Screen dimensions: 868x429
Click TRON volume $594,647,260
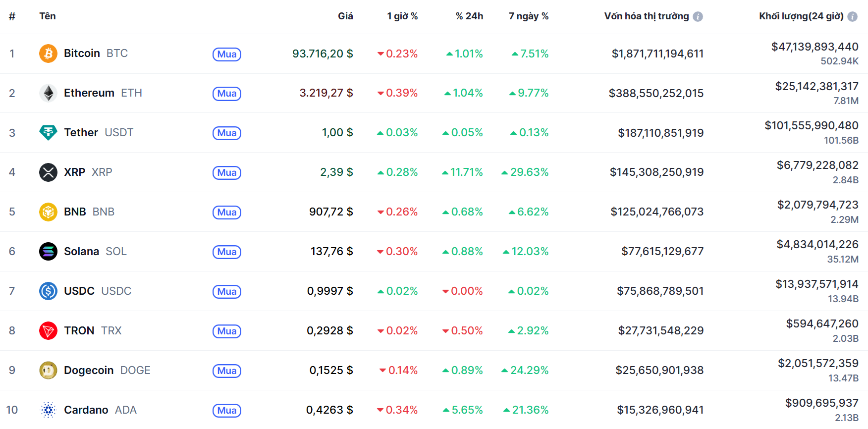(822, 324)
